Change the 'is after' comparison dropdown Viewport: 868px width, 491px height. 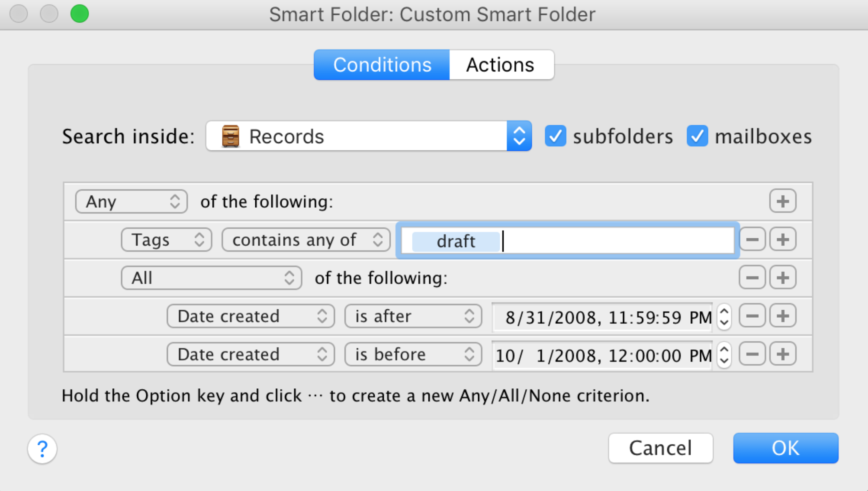pyautogui.click(x=413, y=316)
